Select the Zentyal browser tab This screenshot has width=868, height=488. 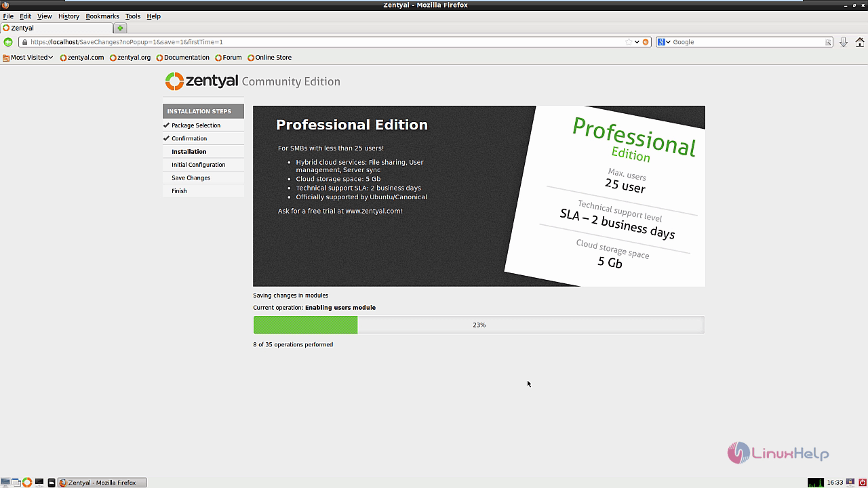(x=57, y=28)
